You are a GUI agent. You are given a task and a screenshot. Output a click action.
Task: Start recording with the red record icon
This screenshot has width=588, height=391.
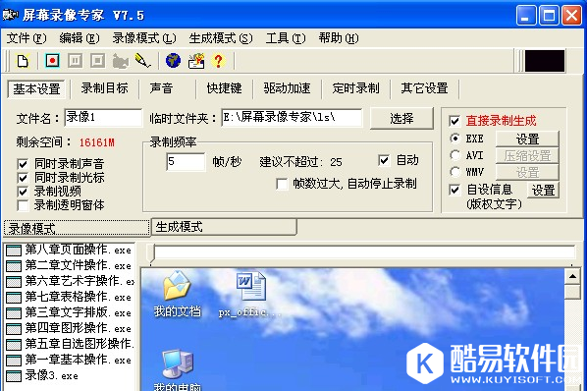pos(52,60)
